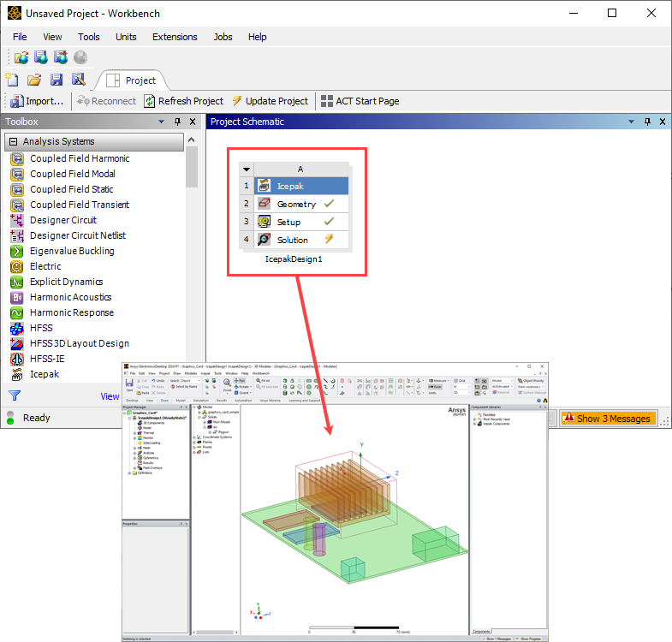Screen dimensions: 672x642
Task: Click the Save As icon in Workbench
Action: coord(79,80)
